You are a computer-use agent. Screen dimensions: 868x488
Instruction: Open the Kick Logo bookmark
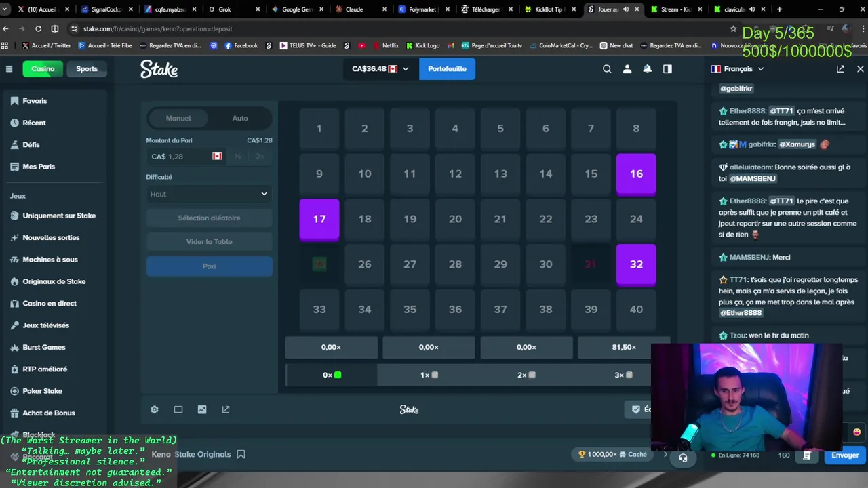[x=422, y=45]
